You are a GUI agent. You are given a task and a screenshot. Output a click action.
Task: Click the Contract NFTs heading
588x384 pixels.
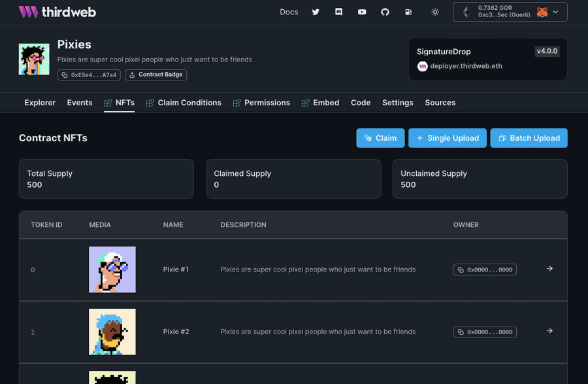click(53, 138)
